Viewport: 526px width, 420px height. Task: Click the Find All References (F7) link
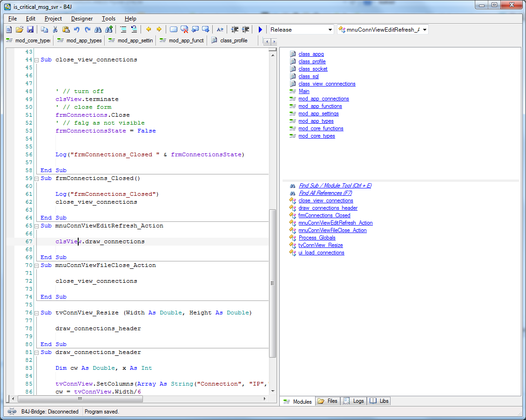point(325,193)
